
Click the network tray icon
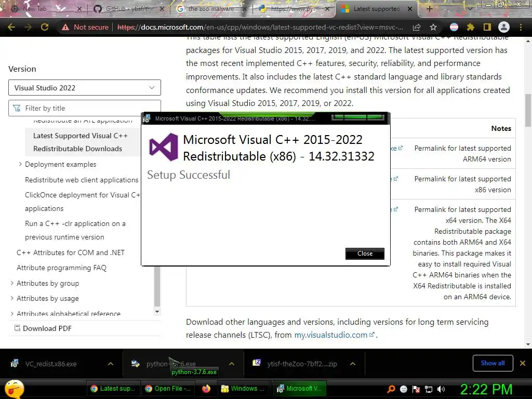(429, 389)
